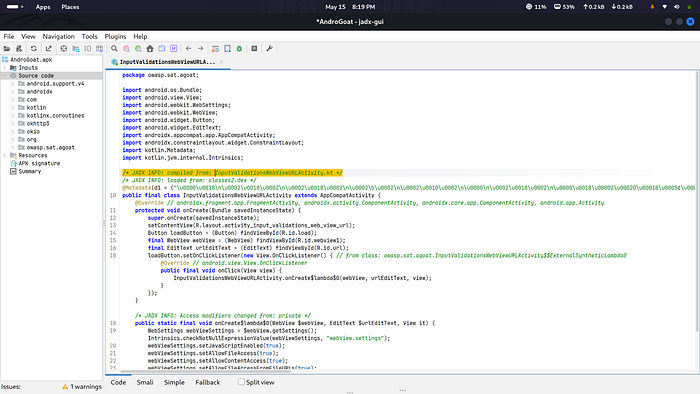Expand the Inputs tree node
The image size is (700, 394).
coord(5,68)
